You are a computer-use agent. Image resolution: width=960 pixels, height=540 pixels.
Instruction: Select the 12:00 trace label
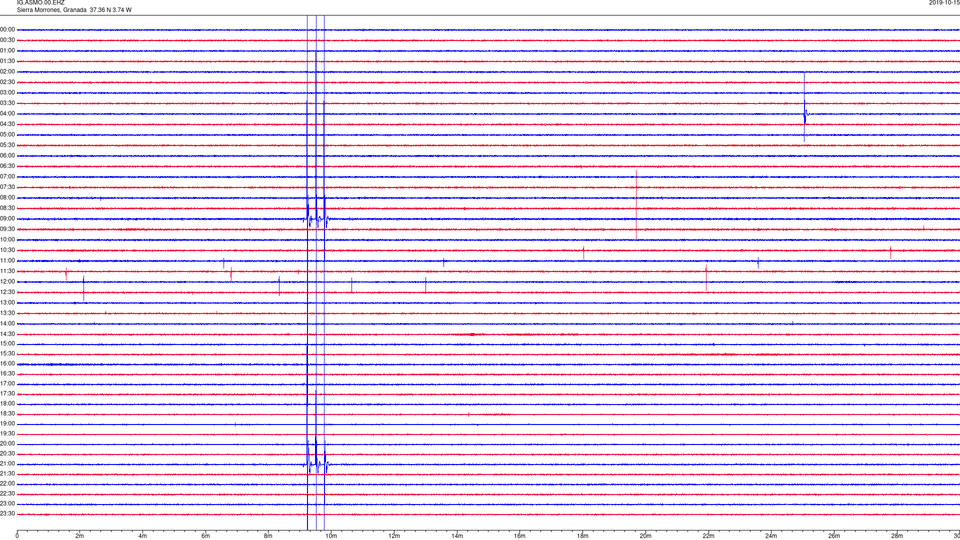(7, 282)
